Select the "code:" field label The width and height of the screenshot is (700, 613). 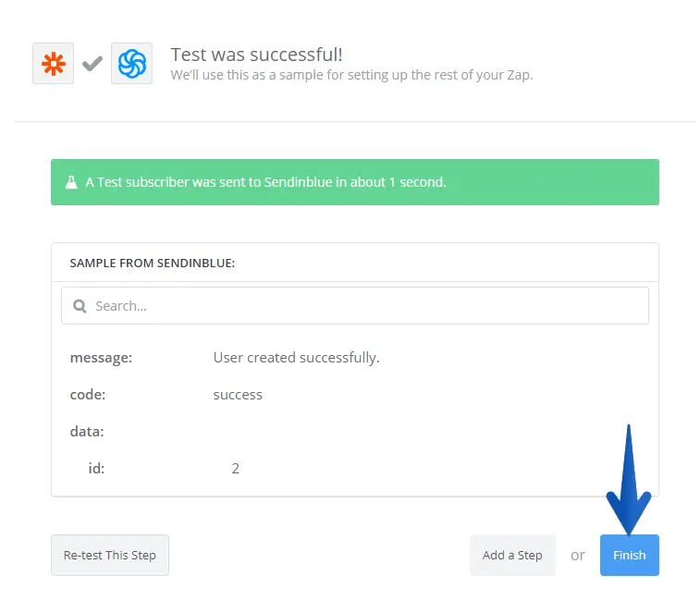[88, 395]
